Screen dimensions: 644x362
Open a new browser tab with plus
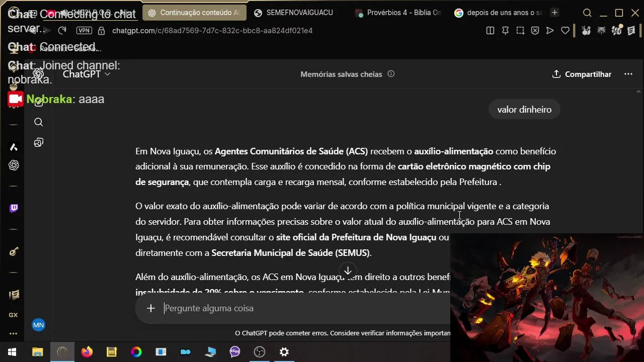coord(554,13)
